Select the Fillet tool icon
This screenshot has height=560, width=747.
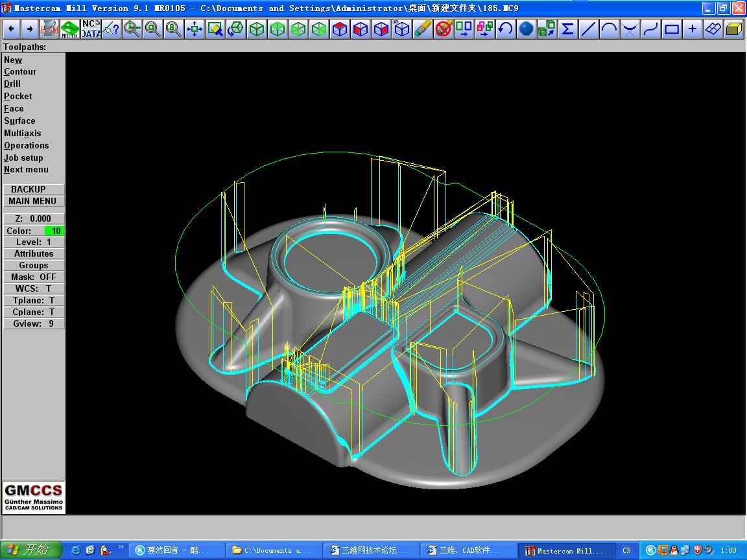(x=630, y=30)
